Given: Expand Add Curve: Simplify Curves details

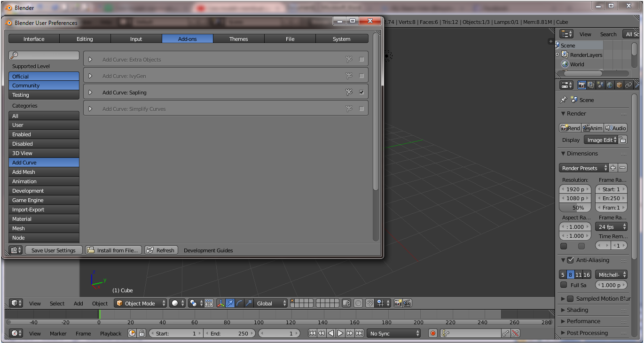Looking at the screenshot, I should (x=90, y=109).
